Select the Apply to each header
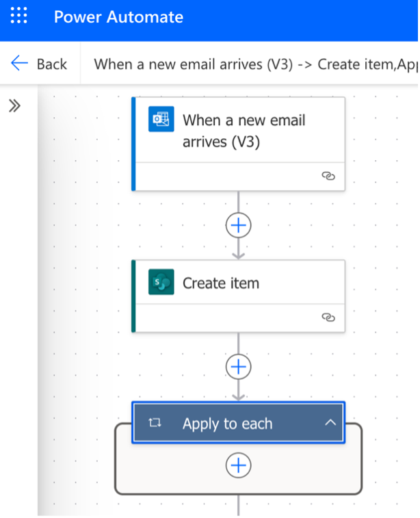The height and width of the screenshot is (518, 420). pos(238,422)
